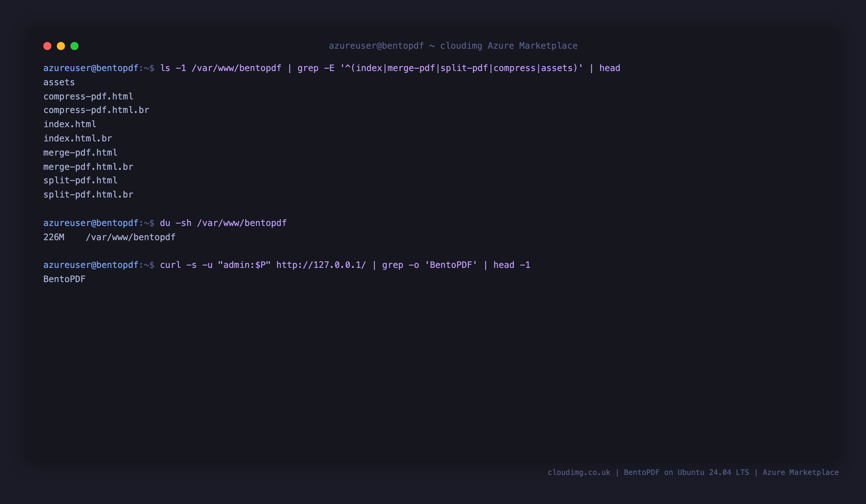Click the '226M' disk usage value
The image size is (866, 504).
[54, 237]
